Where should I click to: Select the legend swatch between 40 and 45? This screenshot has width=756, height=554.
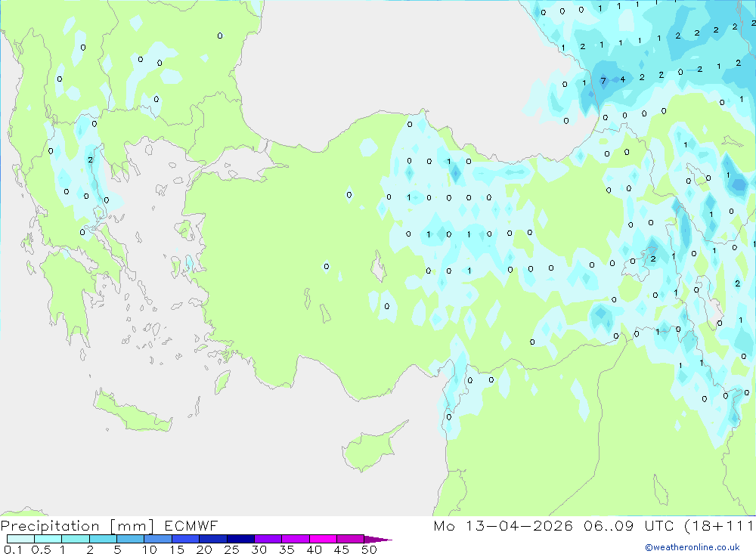[323, 539]
